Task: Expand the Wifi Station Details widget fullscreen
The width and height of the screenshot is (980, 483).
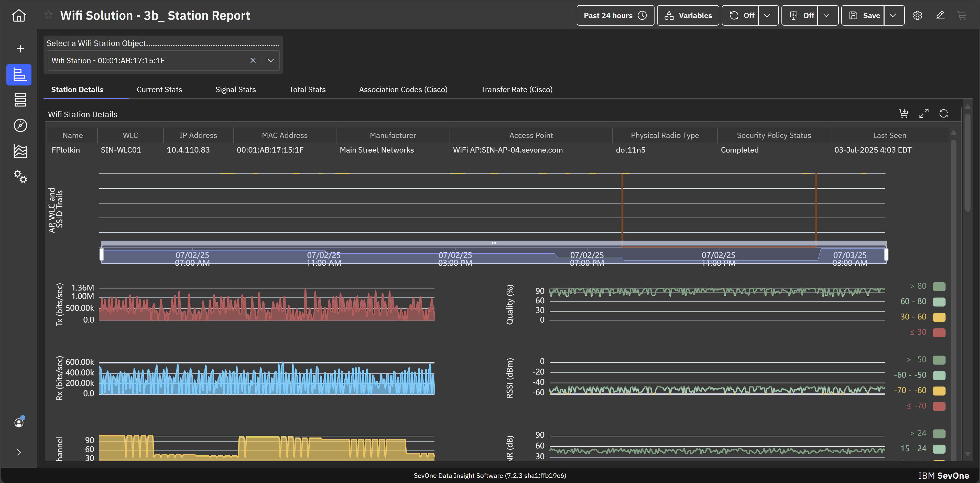Action: (x=924, y=114)
